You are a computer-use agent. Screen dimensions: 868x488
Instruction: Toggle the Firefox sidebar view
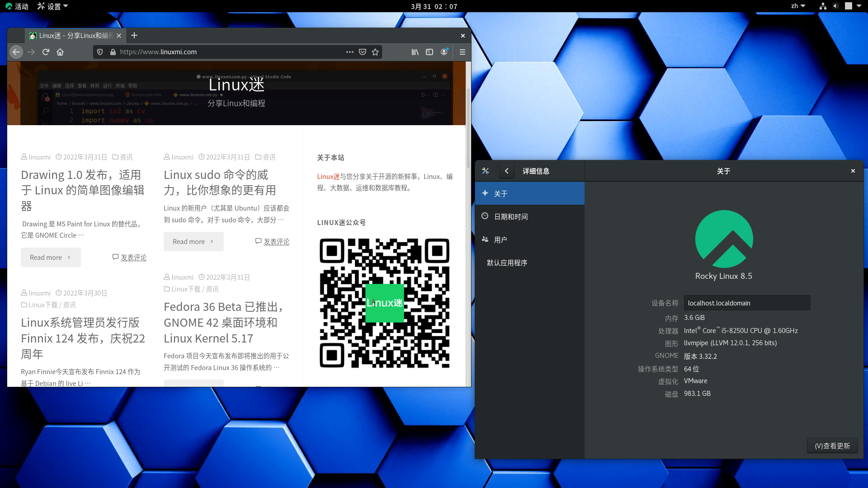click(x=429, y=52)
